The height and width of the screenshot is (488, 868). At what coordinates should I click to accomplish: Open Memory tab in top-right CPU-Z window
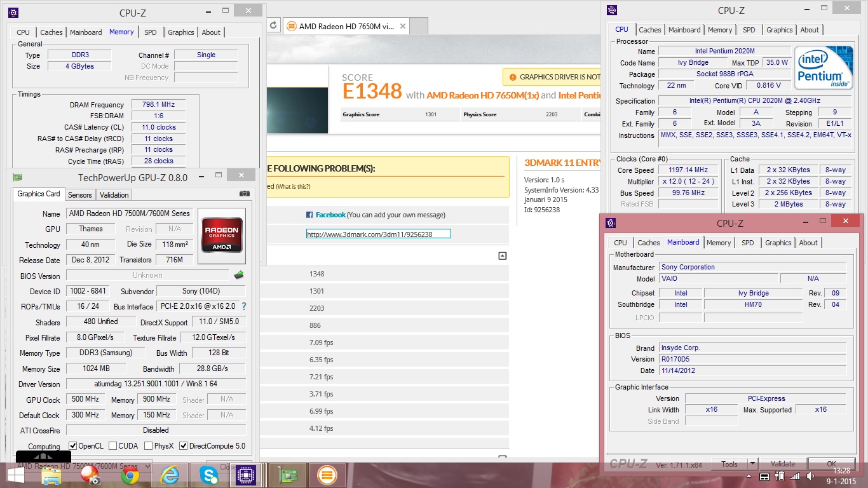pos(720,30)
